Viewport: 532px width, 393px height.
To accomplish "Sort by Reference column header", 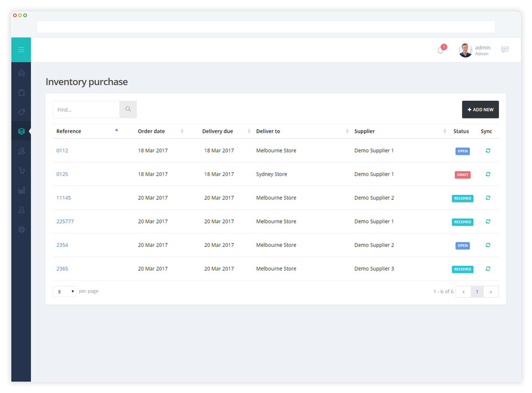I will pos(69,131).
